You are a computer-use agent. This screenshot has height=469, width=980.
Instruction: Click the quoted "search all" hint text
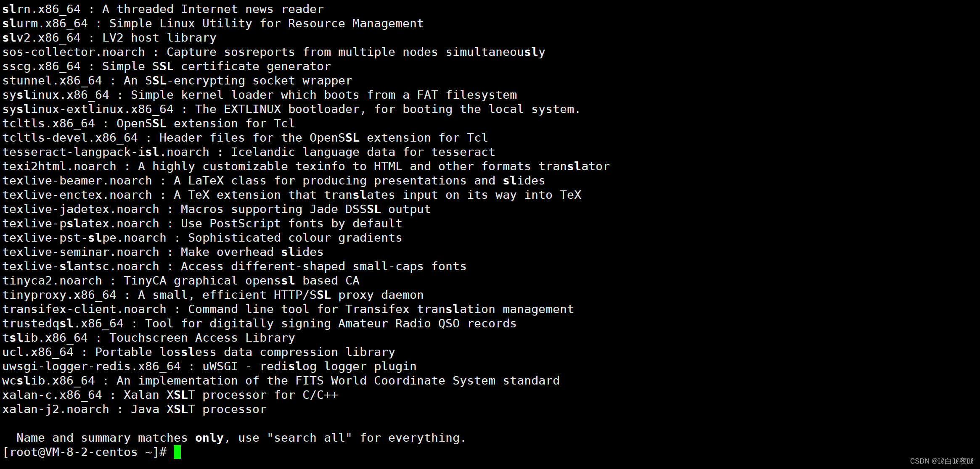[x=309, y=438]
